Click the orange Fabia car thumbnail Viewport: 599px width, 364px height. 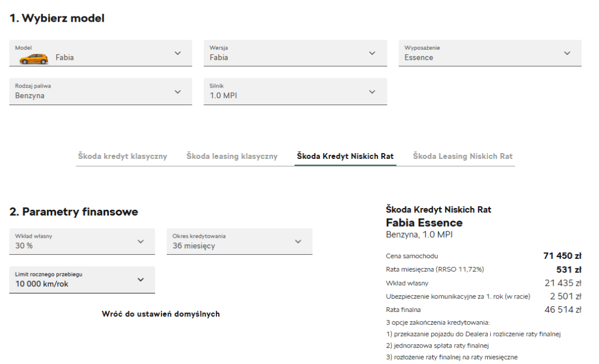tap(34, 59)
